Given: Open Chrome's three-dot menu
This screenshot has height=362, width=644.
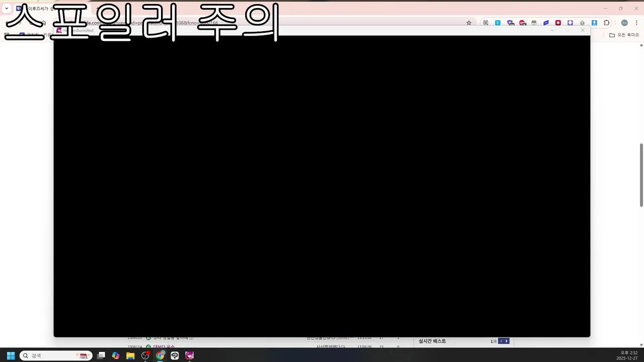Looking at the screenshot, I should point(636,23).
